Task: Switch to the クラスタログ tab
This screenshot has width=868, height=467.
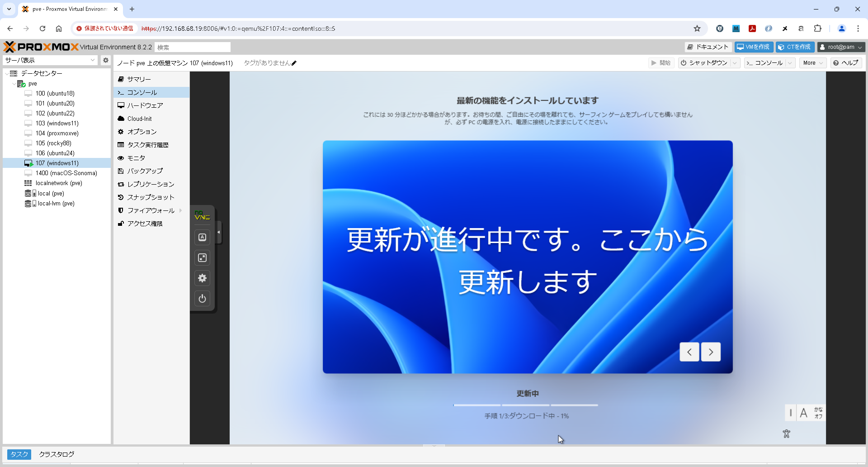Action: 57,454
